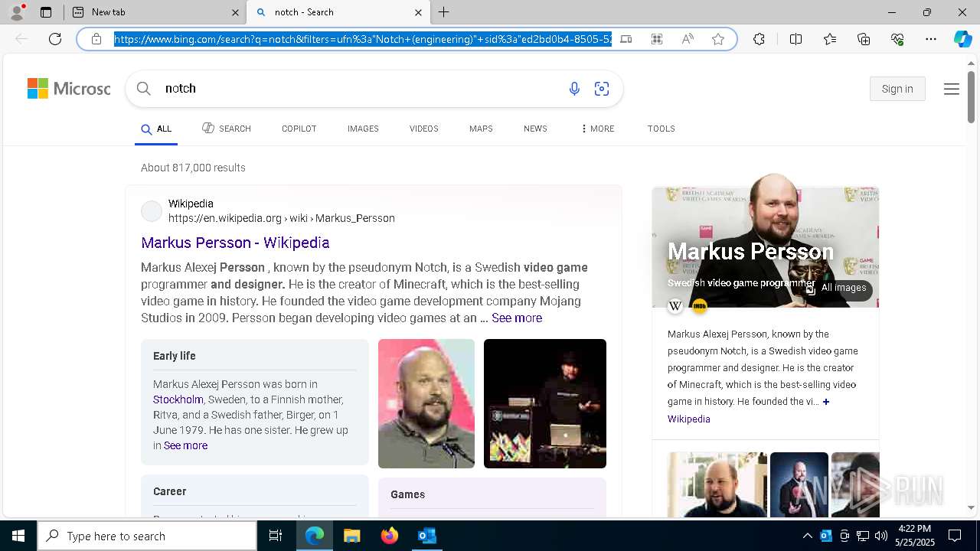Open Edge Settings and more menu
Viewport: 980px width, 551px height.
931,39
